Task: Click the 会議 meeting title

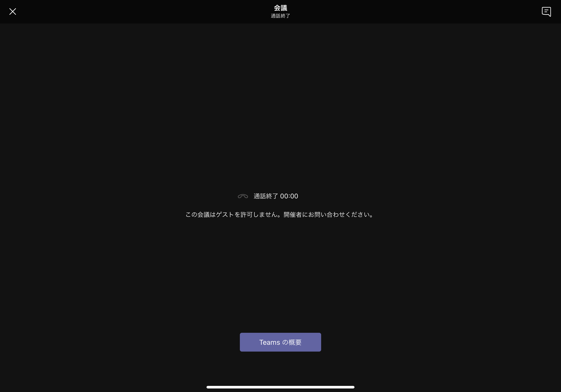Action: point(280,8)
